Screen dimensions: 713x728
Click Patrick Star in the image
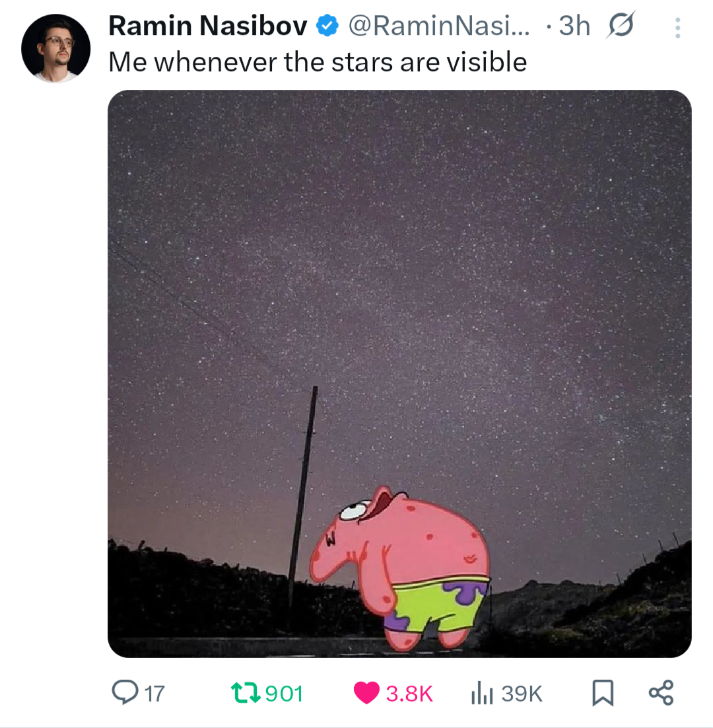[399, 568]
